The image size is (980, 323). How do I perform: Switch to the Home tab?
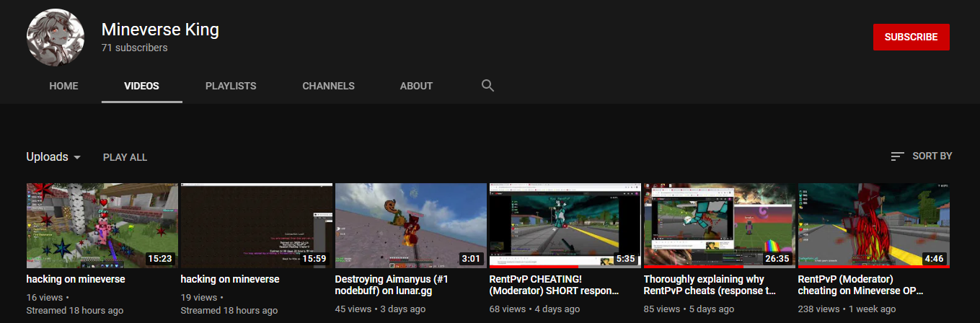point(63,86)
